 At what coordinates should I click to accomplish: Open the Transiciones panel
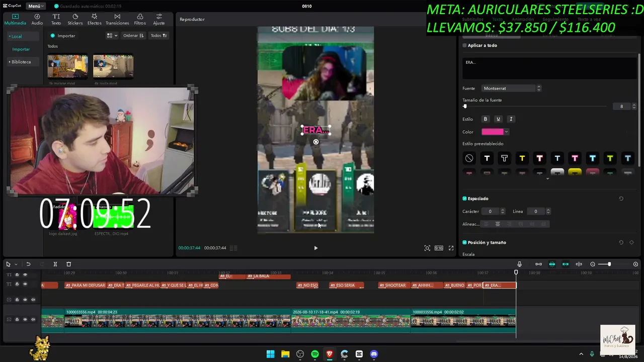point(117,19)
